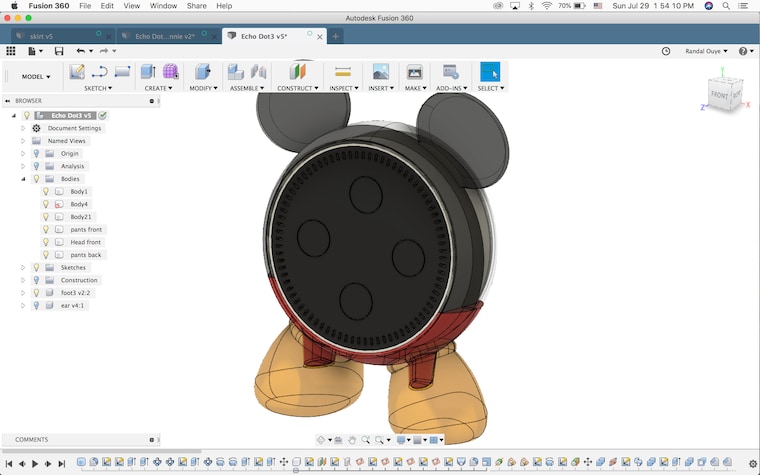The height and width of the screenshot is (475, 760).
Task: Select the Extrude tool in Create
Action: click(x=148, y=72)
